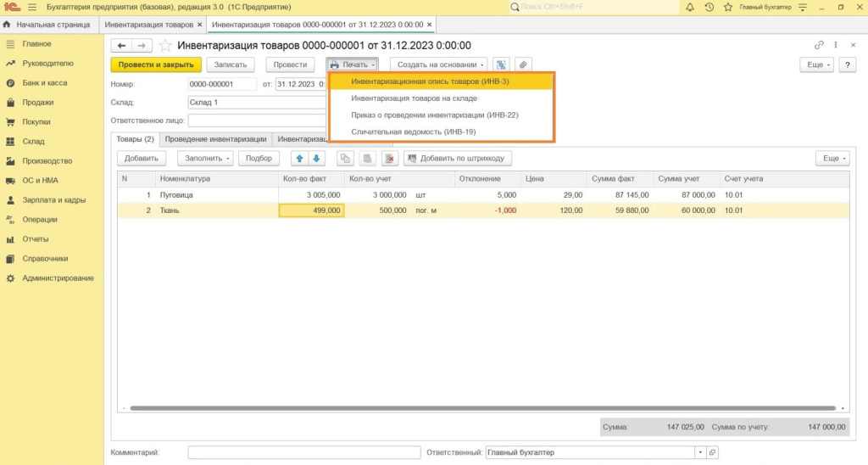Click the Комментарий input field
This screenshot has width=868, height=465.
[x=304, y=452]
